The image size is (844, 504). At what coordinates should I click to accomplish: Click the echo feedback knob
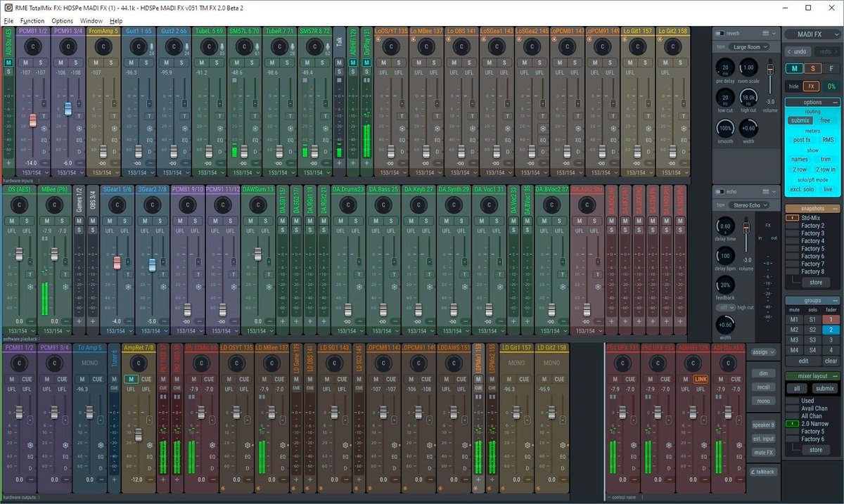coord(725,285)
